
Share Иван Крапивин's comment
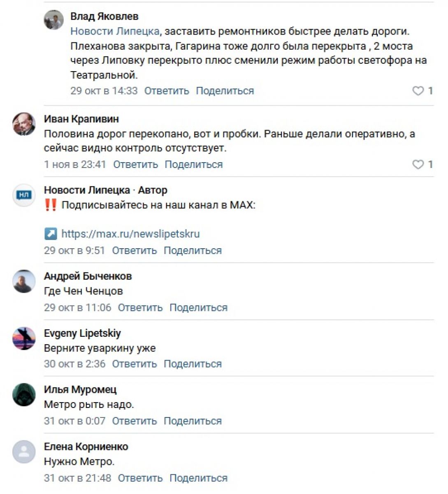[x=194, y=165]
